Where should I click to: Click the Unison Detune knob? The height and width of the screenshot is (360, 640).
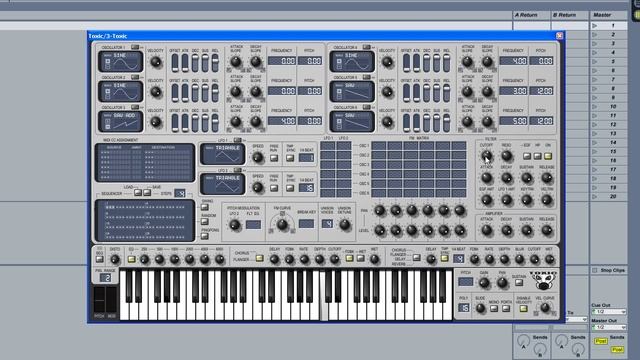(344, 224)
